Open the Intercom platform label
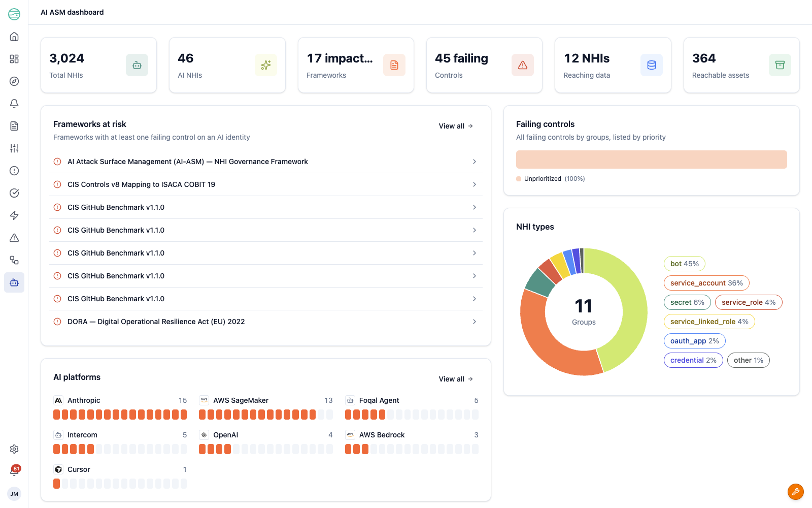812x508 pixels. click(82, 435)
